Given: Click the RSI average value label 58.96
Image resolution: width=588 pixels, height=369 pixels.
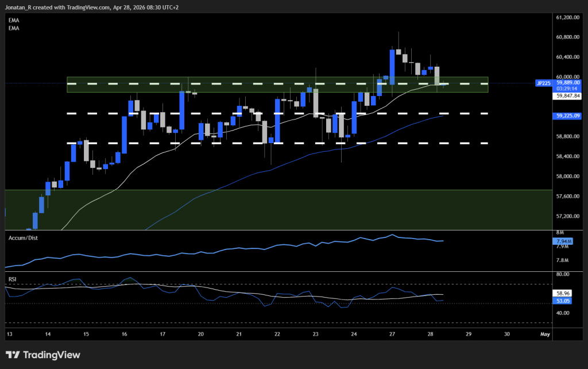Looking at the screenshot, I should click(562, 293).
